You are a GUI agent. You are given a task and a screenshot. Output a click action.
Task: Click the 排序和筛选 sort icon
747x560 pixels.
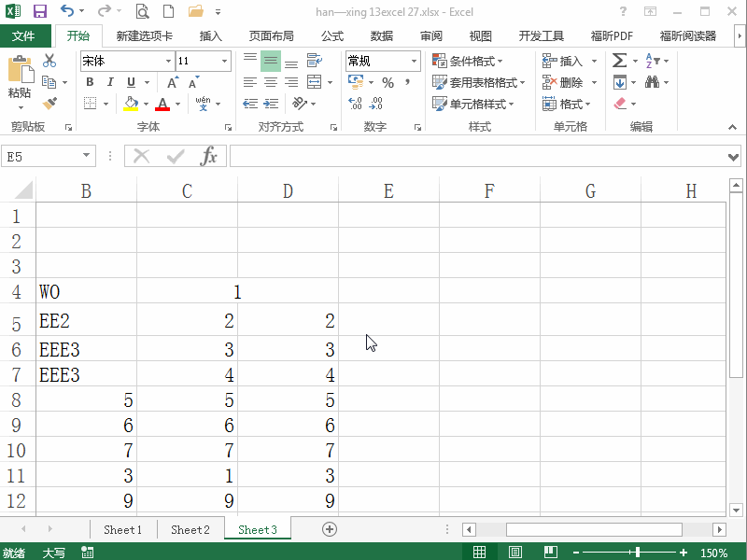coord(651,60)
